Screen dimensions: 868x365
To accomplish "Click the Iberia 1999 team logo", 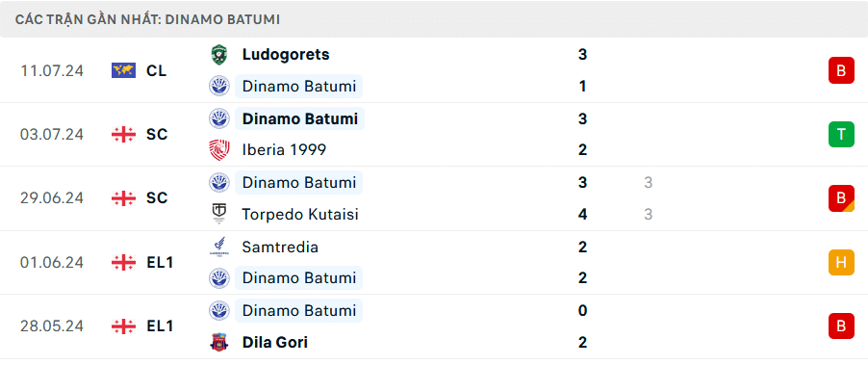I will 219,150.
